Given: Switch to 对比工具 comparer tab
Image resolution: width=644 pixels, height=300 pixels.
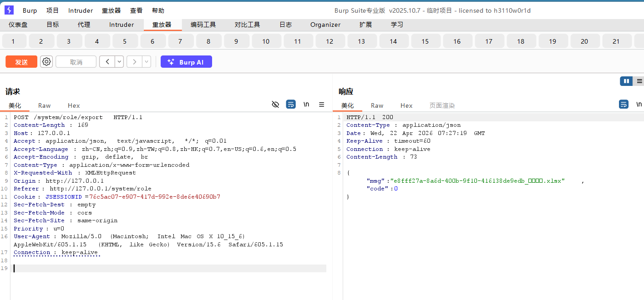Looking at the screenshot, I should point(247,25).
